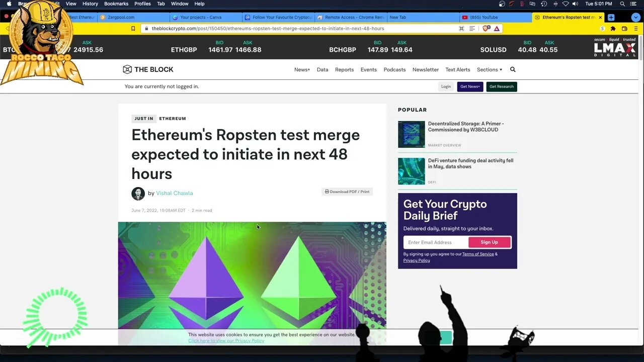This screenshot has height=362, width=644.
Task: Open Time Machine icon in menu bar
Action: coord(543,4)
